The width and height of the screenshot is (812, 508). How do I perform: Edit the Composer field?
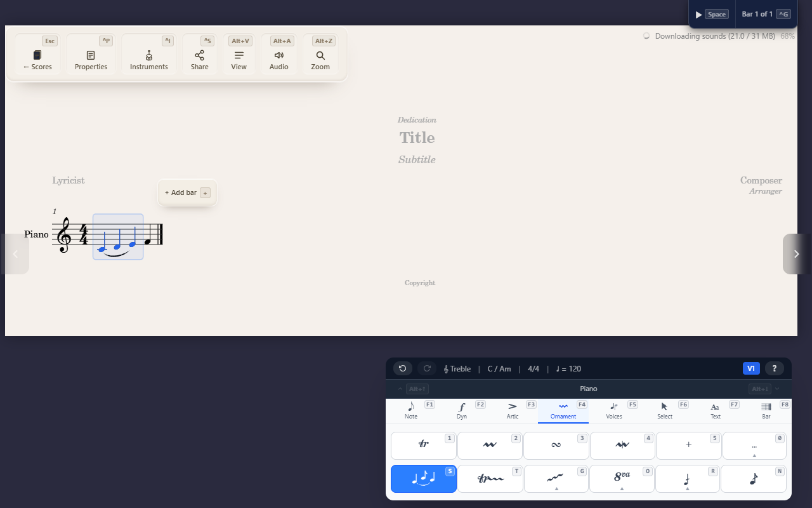761,180
